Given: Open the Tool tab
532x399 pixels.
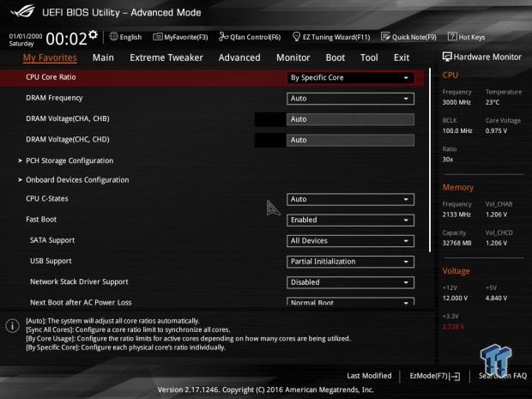Looking at the screenshot, I should 369,57.
